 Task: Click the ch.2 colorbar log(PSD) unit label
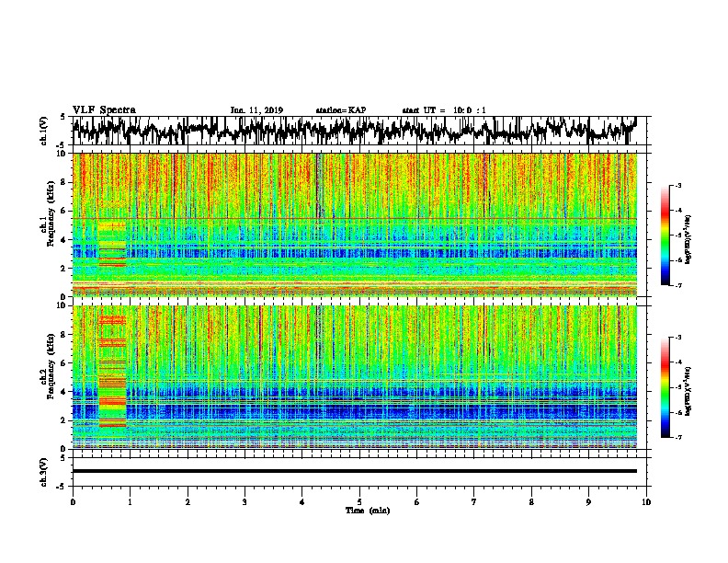click(x=688, y=391)
